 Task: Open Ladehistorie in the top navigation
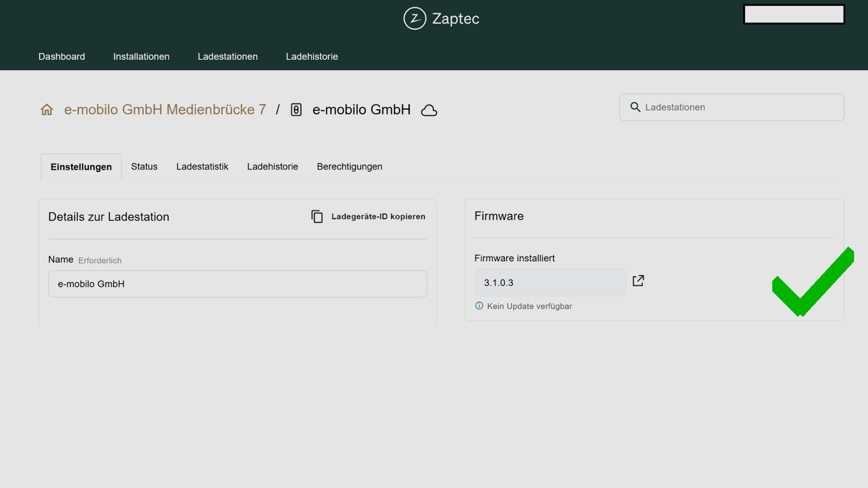[312, 56]
